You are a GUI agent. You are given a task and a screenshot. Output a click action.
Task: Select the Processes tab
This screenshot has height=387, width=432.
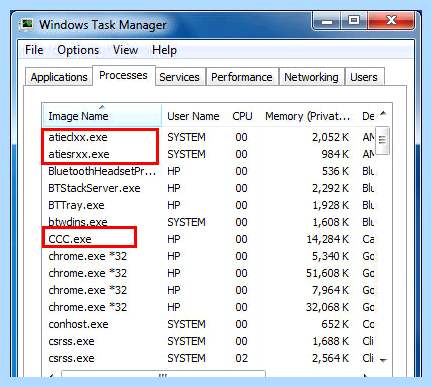123,75
